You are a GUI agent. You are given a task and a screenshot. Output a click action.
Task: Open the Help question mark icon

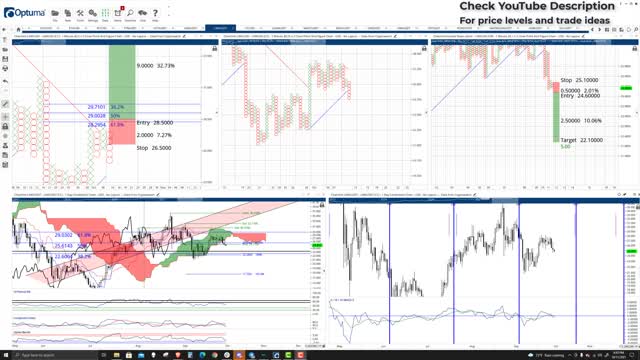coord(155,14)
